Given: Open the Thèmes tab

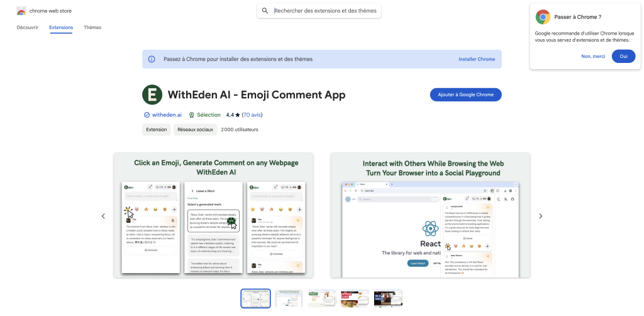Looking at the screenshot, I should pyautogui.click(x=92, y=28).
